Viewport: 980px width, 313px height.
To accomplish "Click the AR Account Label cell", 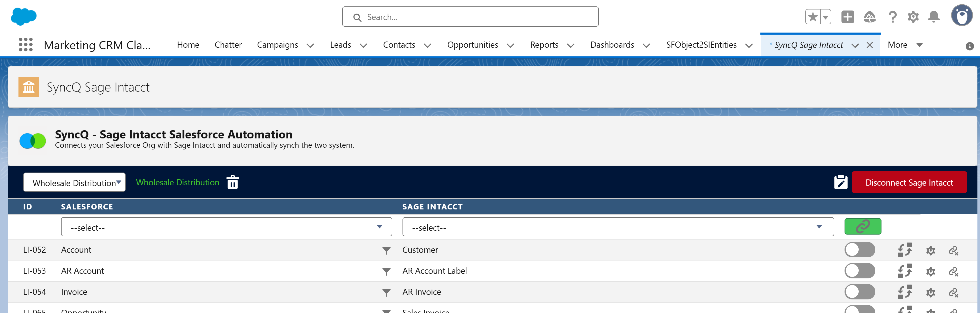I will click(434, 271).
